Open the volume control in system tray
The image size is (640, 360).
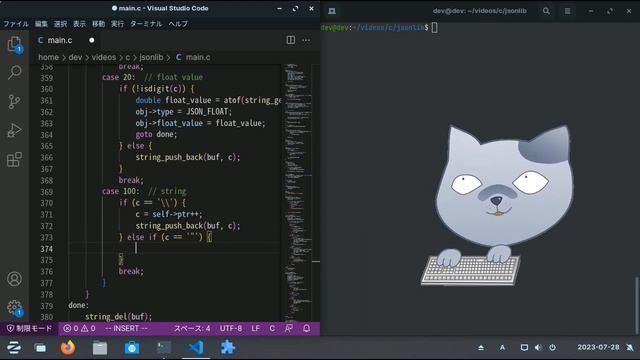[x=538, y=348]
